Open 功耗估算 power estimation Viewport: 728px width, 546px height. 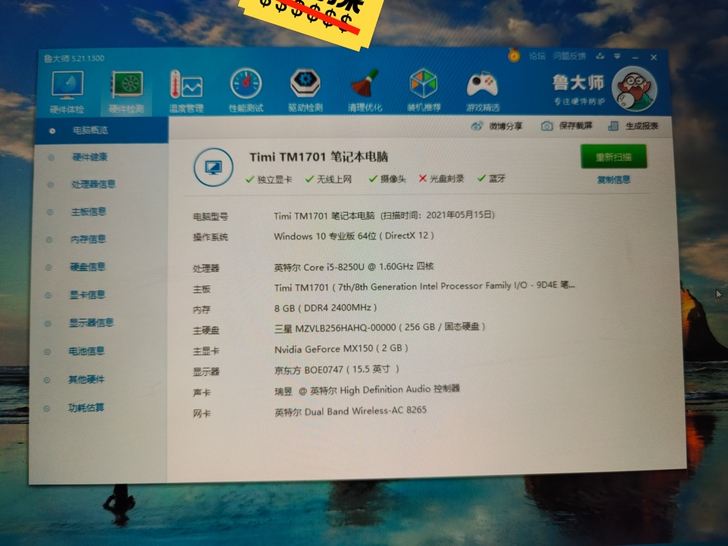pyautogui.click(x=86, y=408)
